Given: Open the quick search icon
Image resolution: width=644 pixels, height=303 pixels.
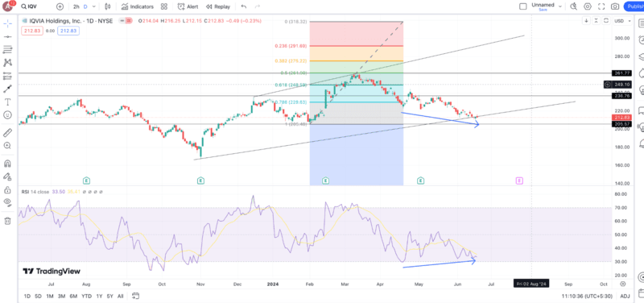Looking at the screenshot, I should pos(574,6).
